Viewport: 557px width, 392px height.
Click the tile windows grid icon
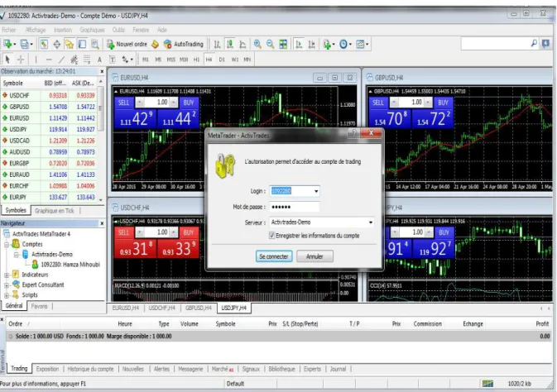(283, 44)
